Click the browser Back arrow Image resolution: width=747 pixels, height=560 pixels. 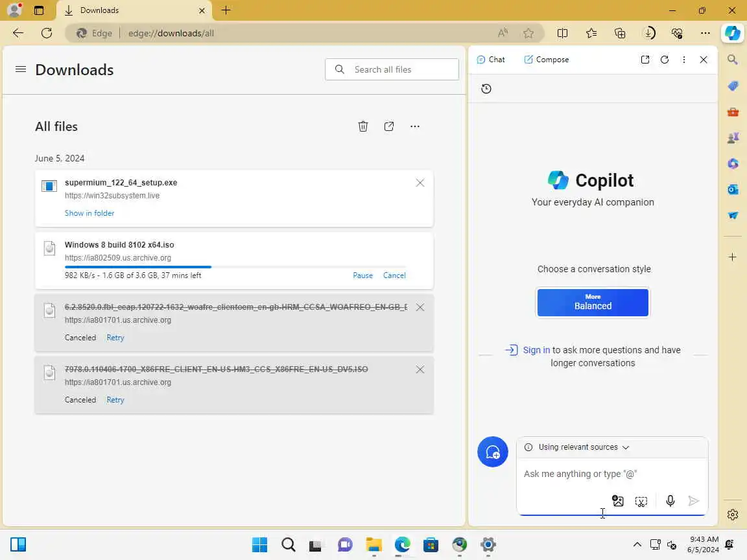(18, 33)
